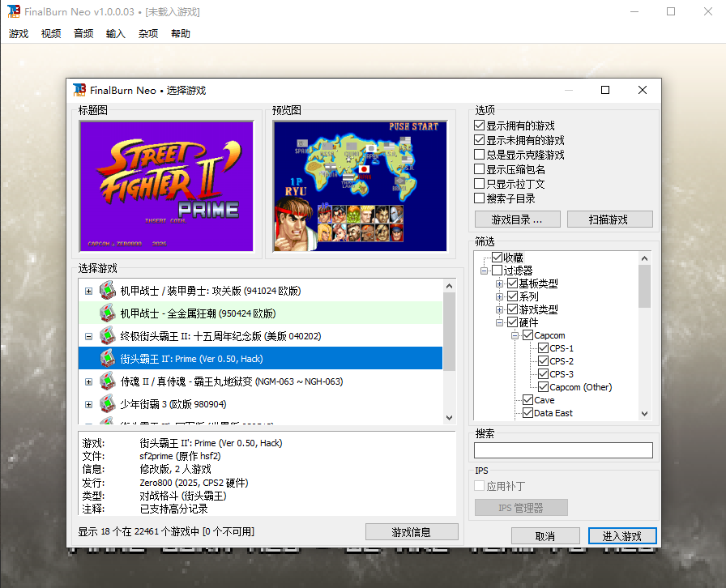The image size is (726, 588).
Task: Select the joystick icon next to 侍魂 3 / 真侍魂
Action: (107, 380)
